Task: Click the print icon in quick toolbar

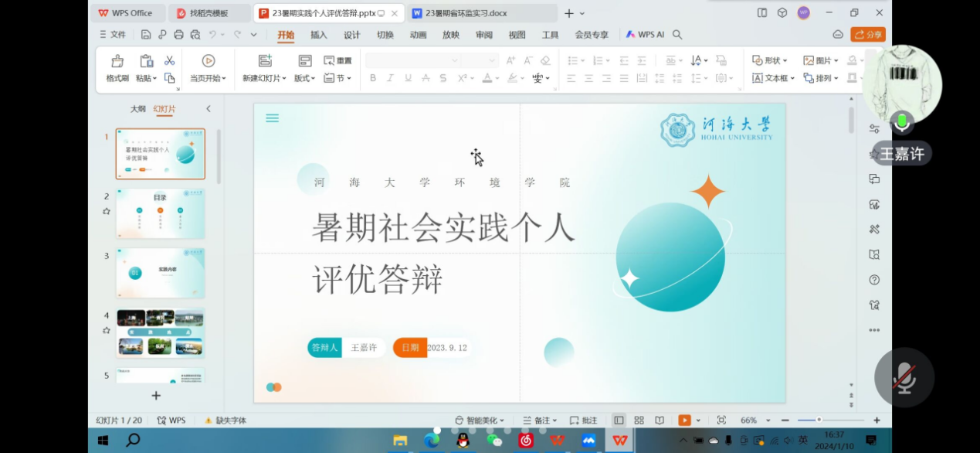Action: [178, 35]
